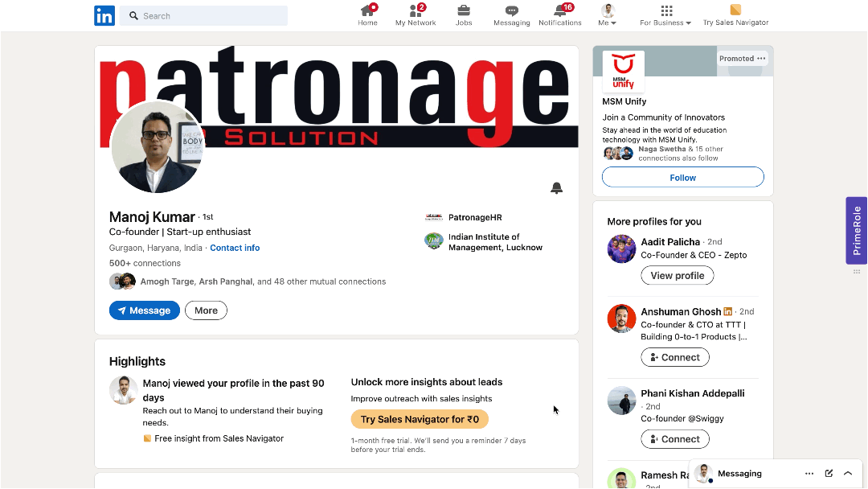This screenshot has height=489, width=868.
Task: Open the LinkedIn home logo
Action: [x=104, y=15]
